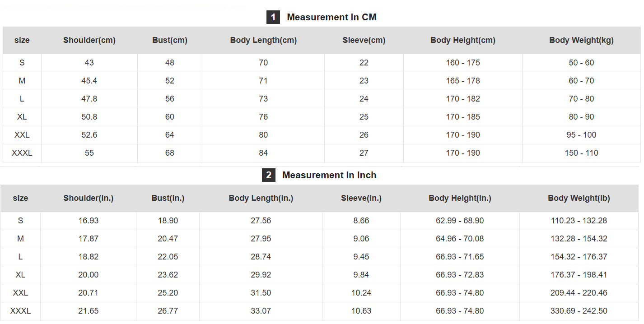Select the XXXL size cell in CM table

coord(22,153)
